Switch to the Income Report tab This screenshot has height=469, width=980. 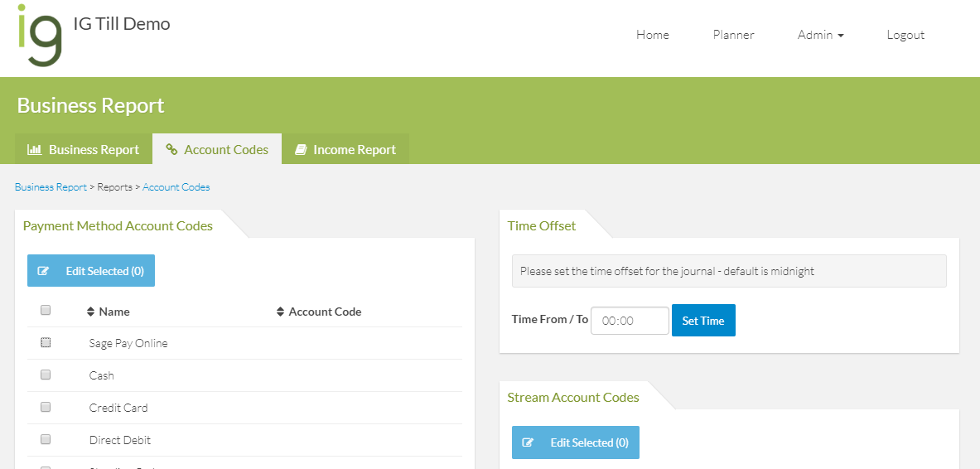(345, 150)
